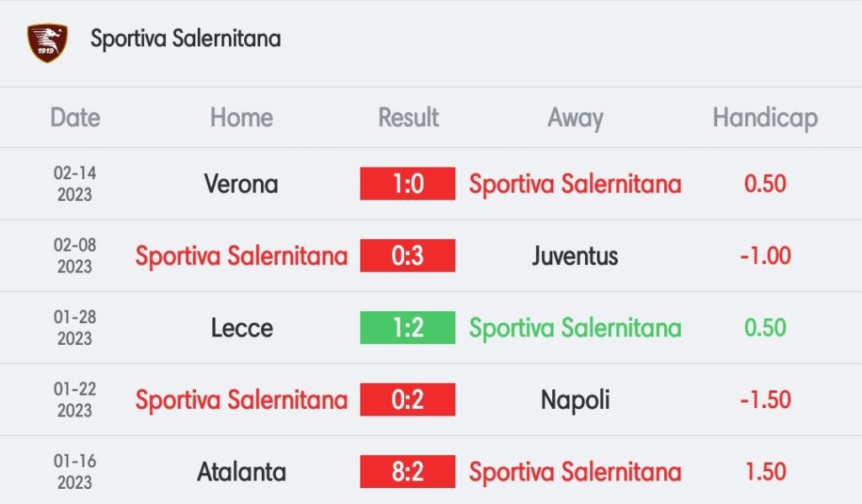Click the 1.50 handicap for Atalanta match
The width and height of the screenshot is (862, 504).
click(764, 472)
